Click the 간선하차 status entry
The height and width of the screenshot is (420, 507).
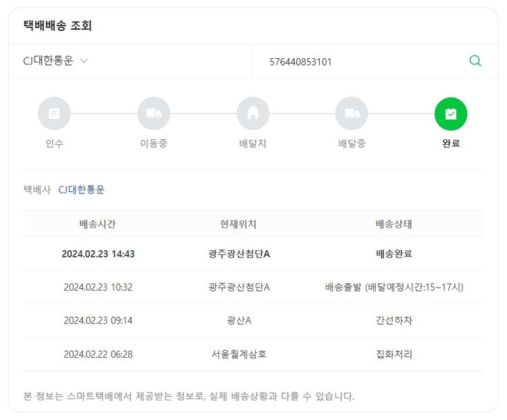click(393, 320)
